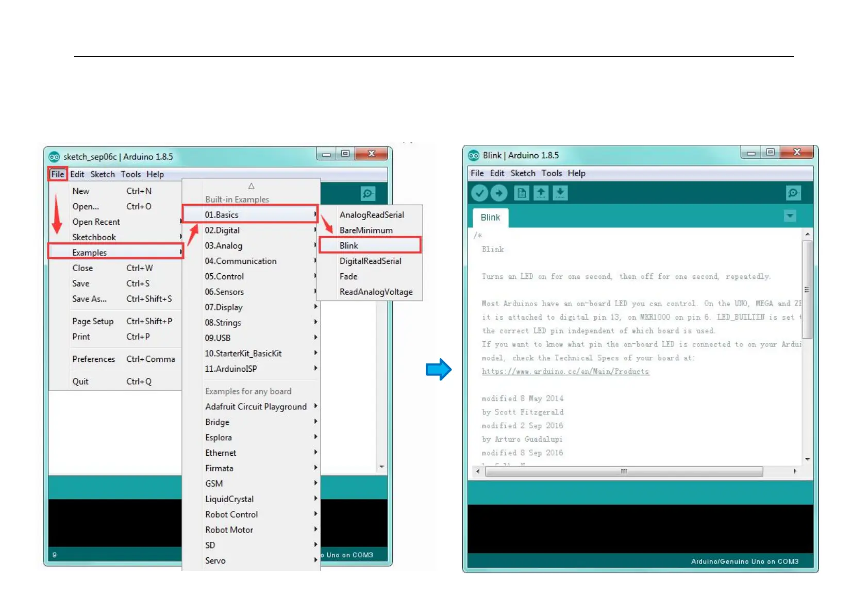Click Verify checkmark icon in Blink window

click(479, 193)
